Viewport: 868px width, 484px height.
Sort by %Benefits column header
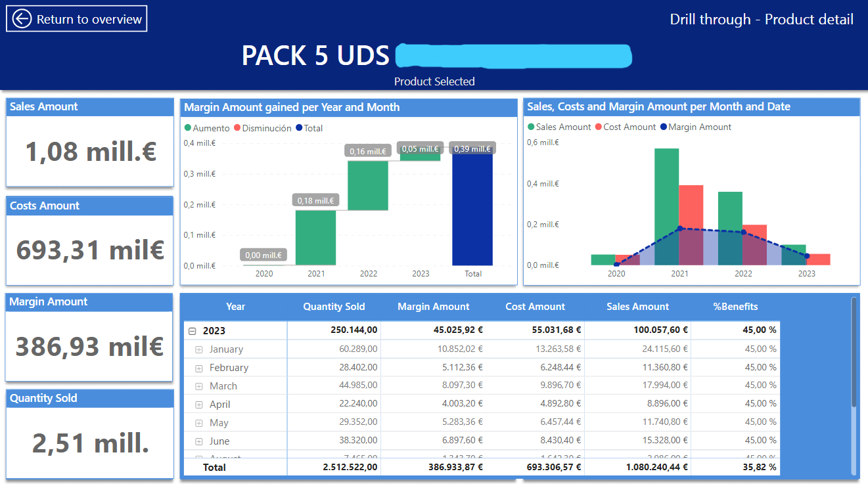pyautogui.click(x=735, y=307)
